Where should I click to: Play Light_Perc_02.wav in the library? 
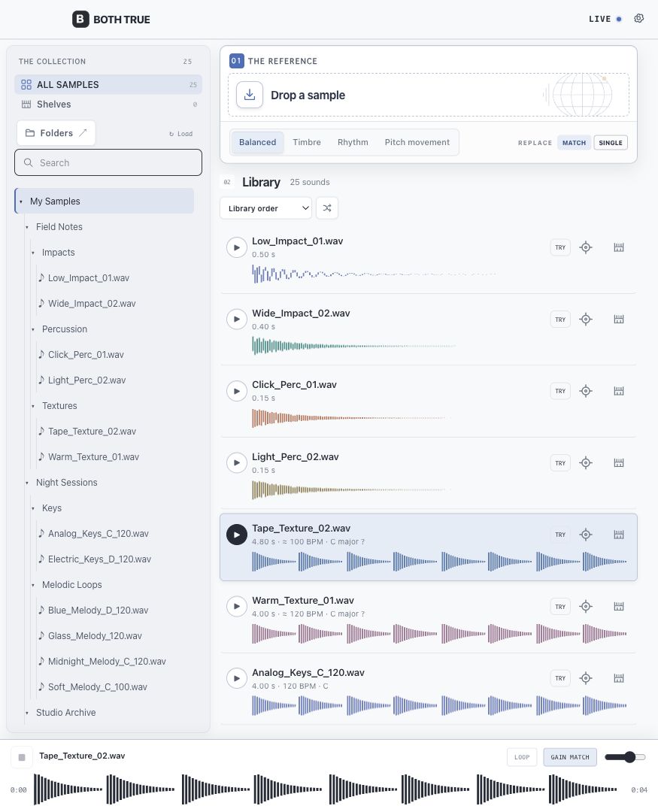point(236,463)
